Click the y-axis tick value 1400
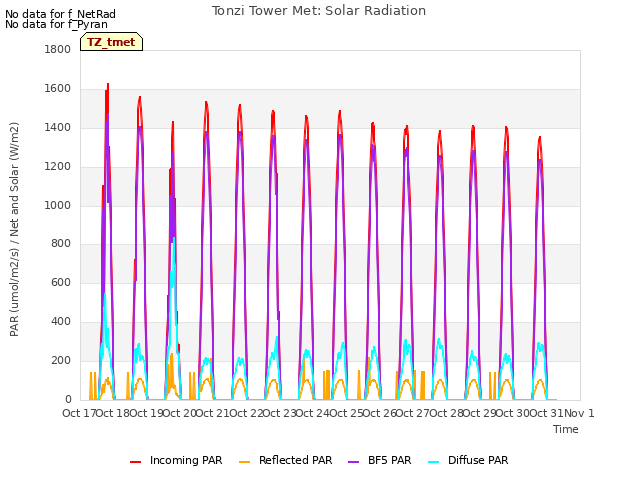The height and width of the screenshot is (480, 640). 58,127
